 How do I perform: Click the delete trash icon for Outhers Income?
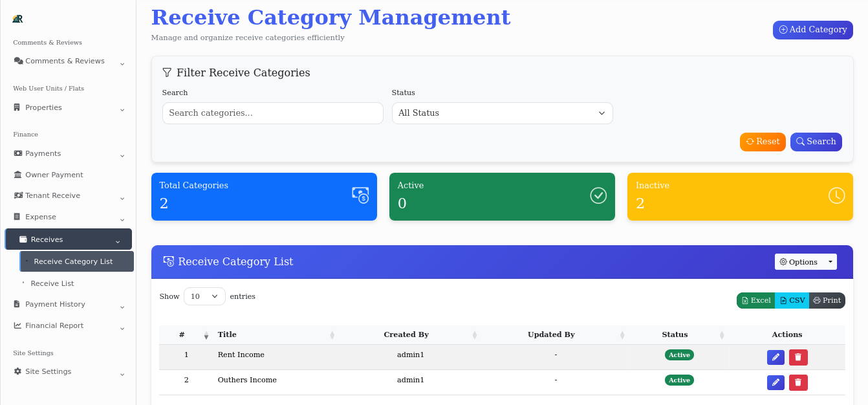[x=798, y=382]
